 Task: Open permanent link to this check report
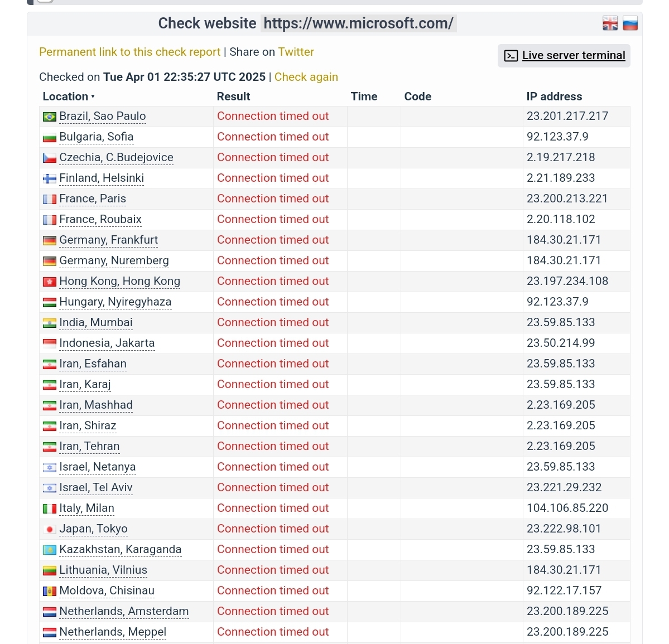coord(130,52)
